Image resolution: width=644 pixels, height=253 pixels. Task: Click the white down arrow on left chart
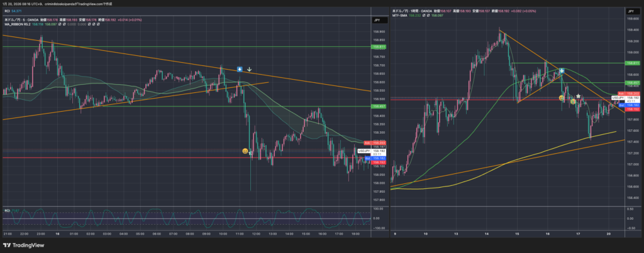250,70
